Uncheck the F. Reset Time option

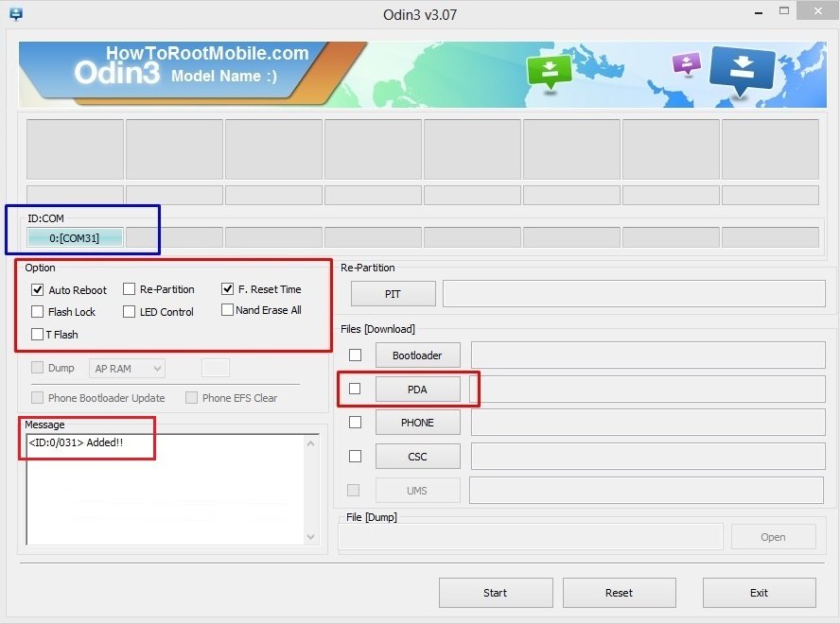227,288
